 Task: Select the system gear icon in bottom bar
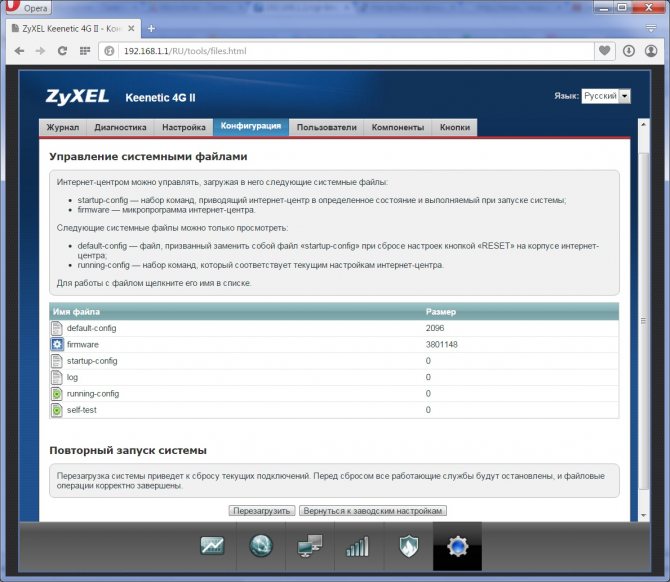pyautogui.click(x=457, y=546)
